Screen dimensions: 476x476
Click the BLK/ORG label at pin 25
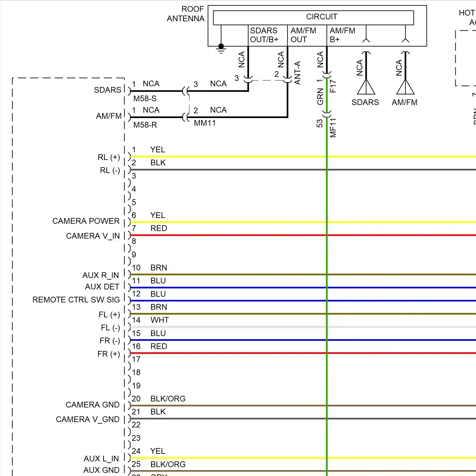coord(168,464)
